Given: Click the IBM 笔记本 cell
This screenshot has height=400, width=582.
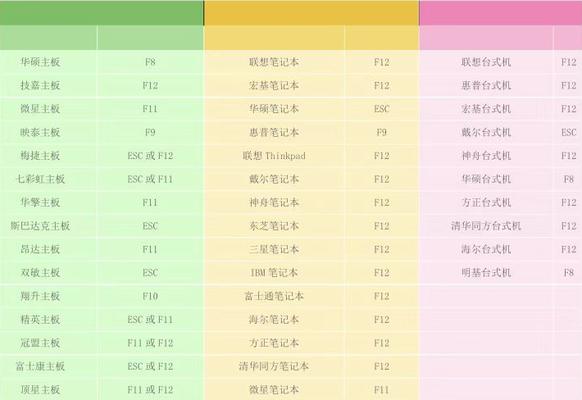Looking at the screenshot, I should coord(274,273).
